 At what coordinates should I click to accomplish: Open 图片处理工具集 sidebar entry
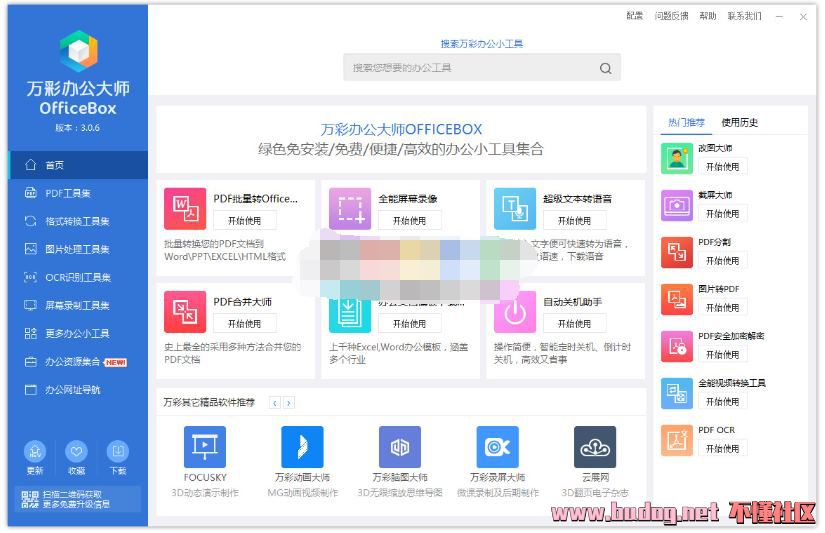[x=78, y=249]
